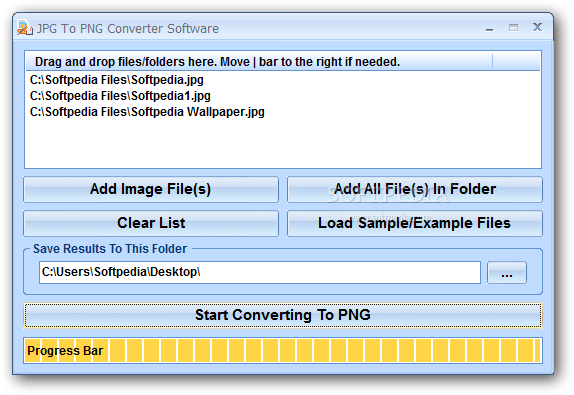Click Add All File(s) In Folder
574x395 pixels.
[x=415, y=189]
